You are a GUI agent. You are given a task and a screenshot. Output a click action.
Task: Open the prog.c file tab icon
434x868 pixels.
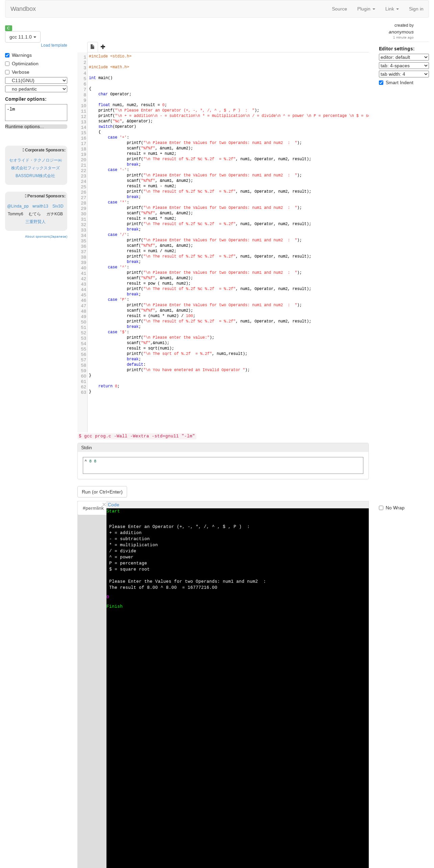click(x=92, y=47)
